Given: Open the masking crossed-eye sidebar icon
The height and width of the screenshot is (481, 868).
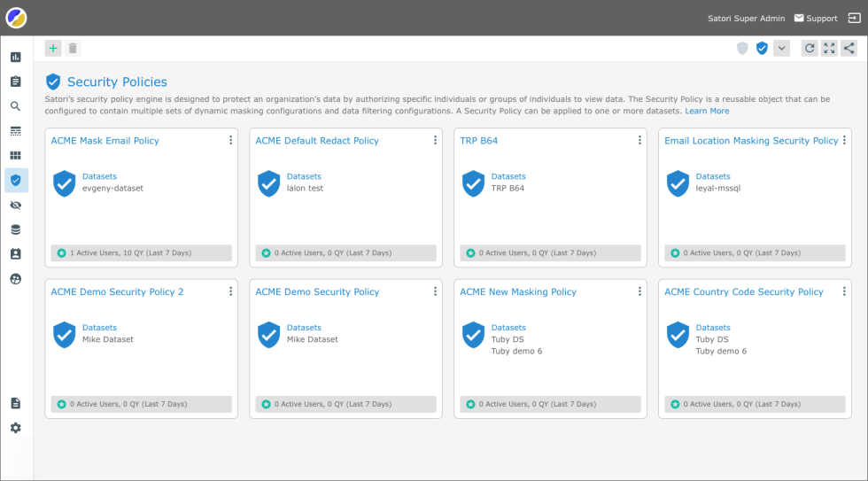Looking at the screenshot, I should tap(16, 206).
